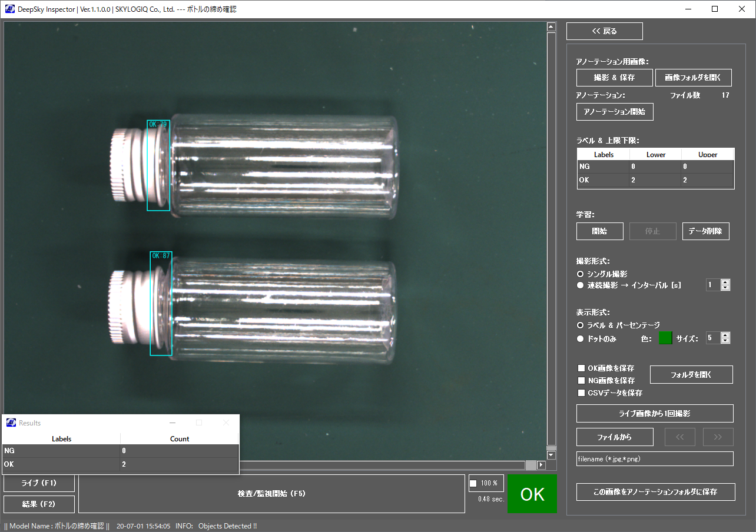Click the next file >> button

pyautogui.click(x=718, y=437)
